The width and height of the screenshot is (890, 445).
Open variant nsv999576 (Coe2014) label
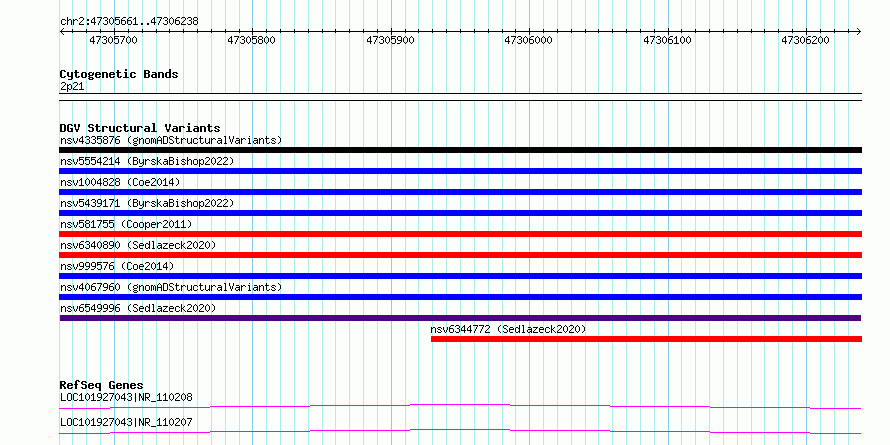point(117,266)
